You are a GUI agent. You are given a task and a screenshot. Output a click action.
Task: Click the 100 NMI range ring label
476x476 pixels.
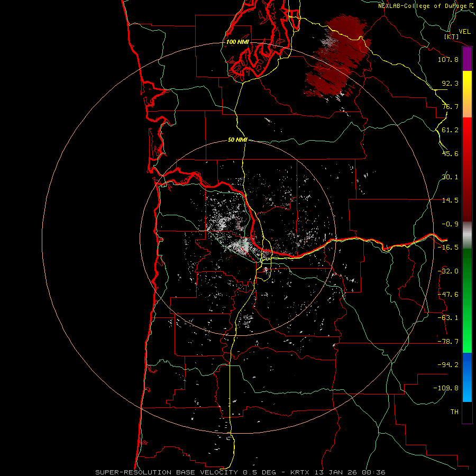(x=237, y=42)
